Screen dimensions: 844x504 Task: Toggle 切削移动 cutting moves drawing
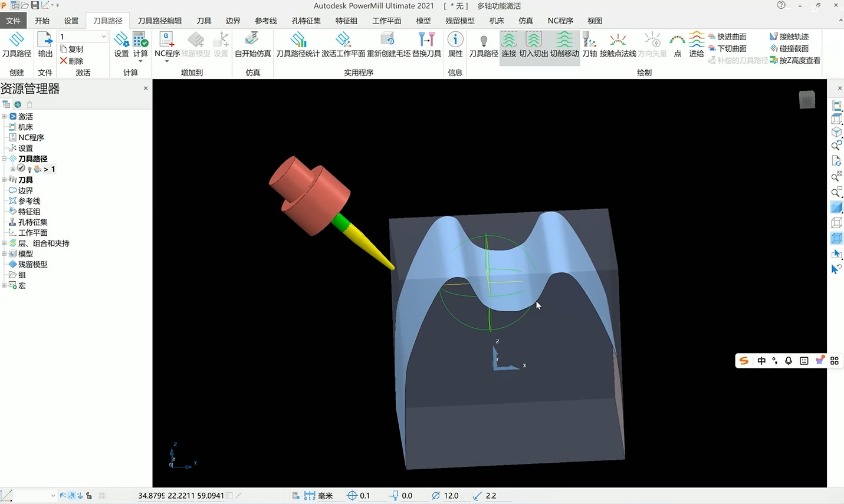pyautogui.click(x=564, y=45)
